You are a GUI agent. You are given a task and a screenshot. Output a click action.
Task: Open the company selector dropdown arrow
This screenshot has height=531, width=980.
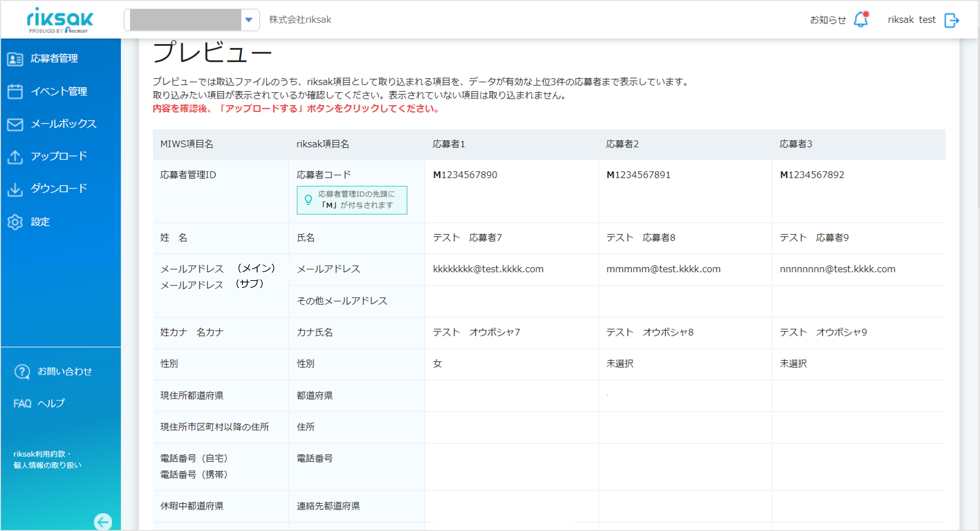click(x=249, y=20)
